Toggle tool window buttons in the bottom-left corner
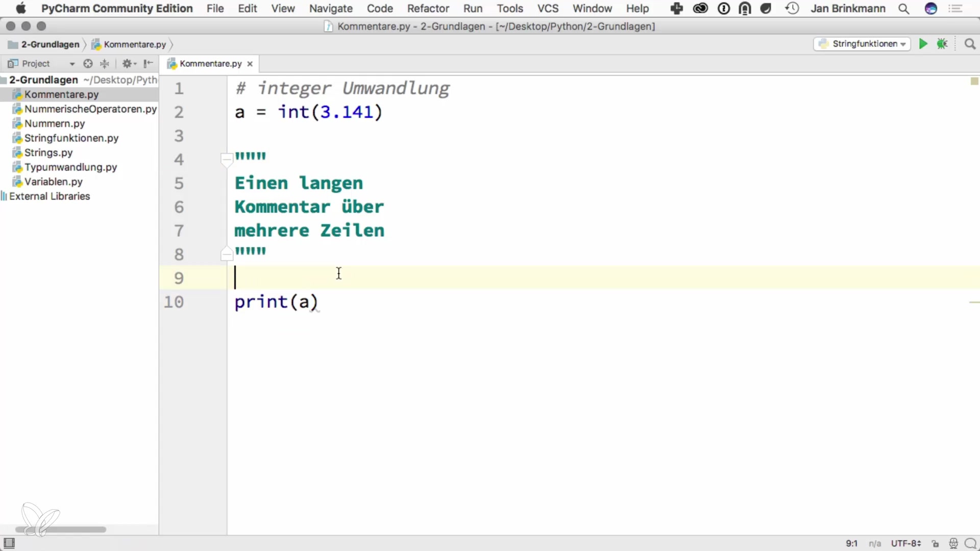 [x=9, y=543]
